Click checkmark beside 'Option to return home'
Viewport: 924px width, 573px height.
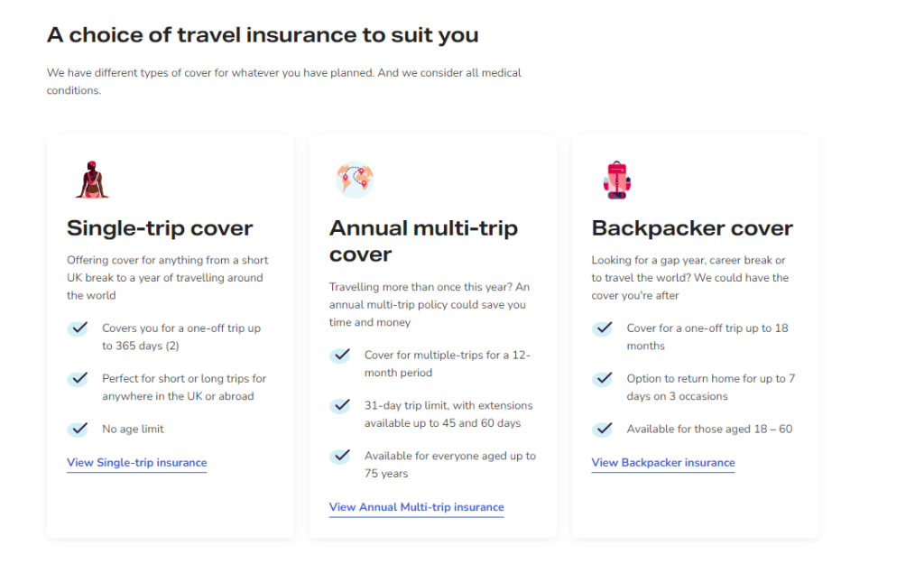602,378
